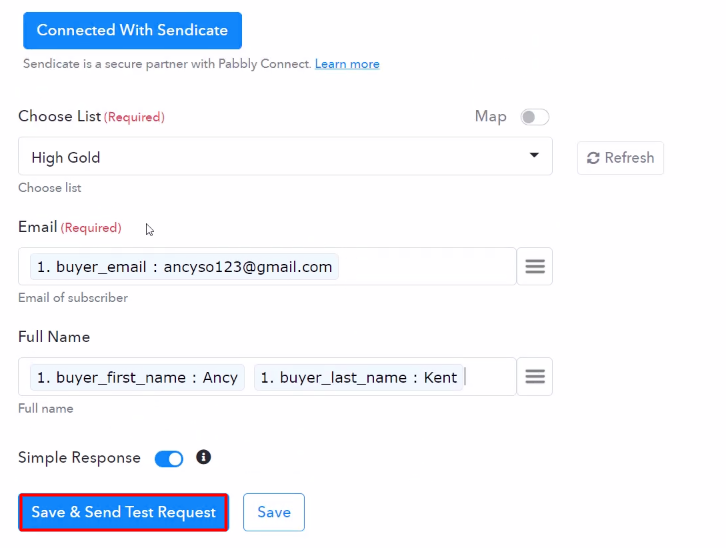Click the Email of subscriber hint text
The width and height of the screenshot is (726, 548).
[x=73, y=298]
